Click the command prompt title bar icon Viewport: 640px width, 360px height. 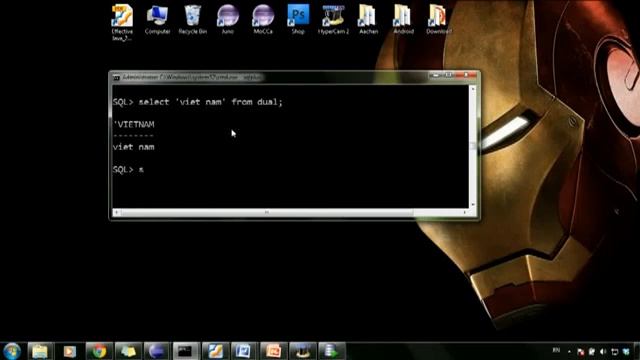point(116,77)
